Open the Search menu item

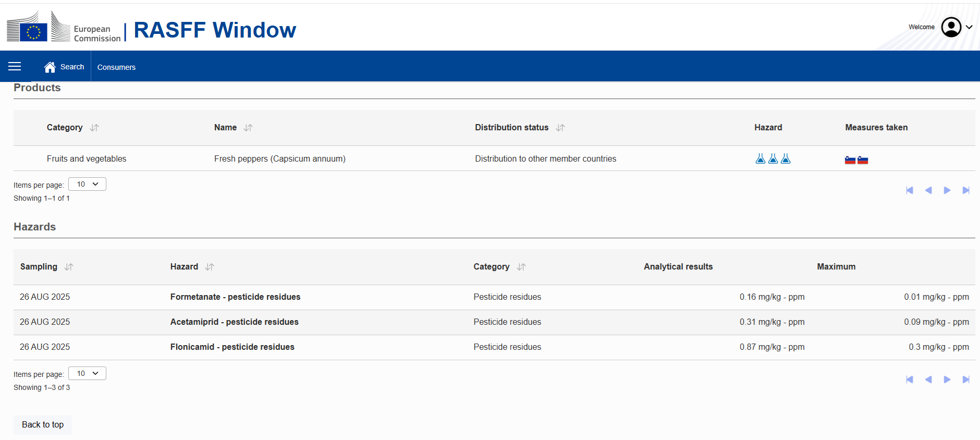[72, 67]
